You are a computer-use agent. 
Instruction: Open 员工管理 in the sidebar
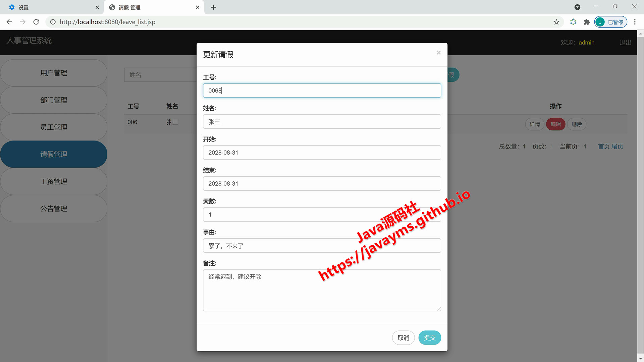(x=54, y=127)
